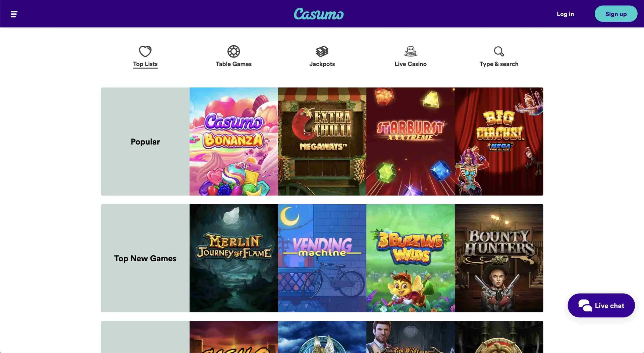Viewport: 644px width, 353px height.
Task: Switch to the Live Casino tab
Action: [411, 64]
